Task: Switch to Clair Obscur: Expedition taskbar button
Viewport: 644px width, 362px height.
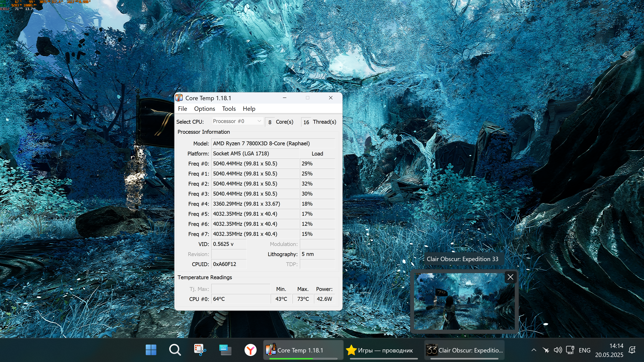Action: coord(464,350)
